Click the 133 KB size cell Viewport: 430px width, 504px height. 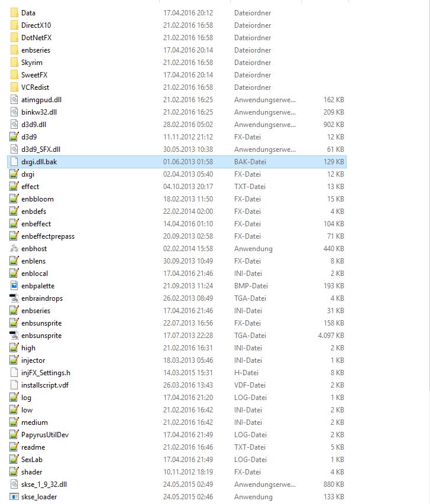334,496
